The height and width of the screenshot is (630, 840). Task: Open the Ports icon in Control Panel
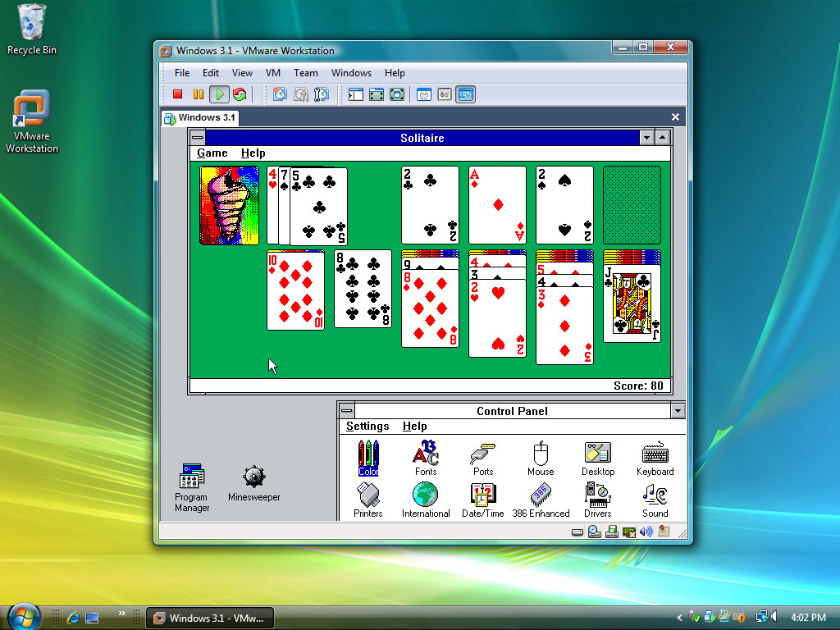(483, 458)
